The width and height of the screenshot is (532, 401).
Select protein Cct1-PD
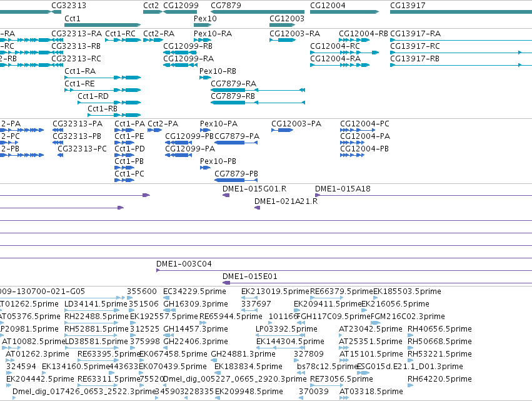click(124, 155)
